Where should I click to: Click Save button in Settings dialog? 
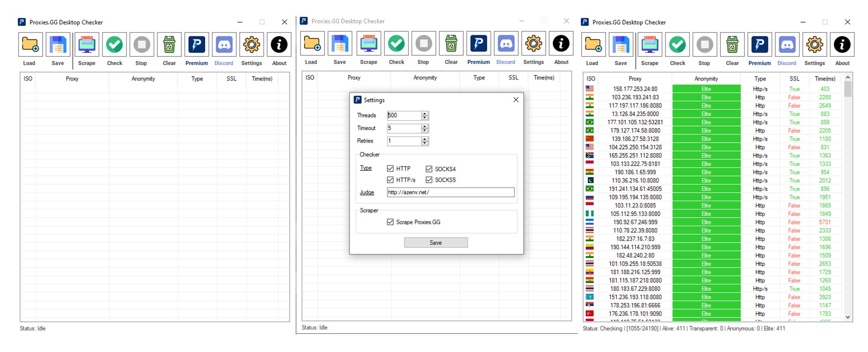(436, 242)
